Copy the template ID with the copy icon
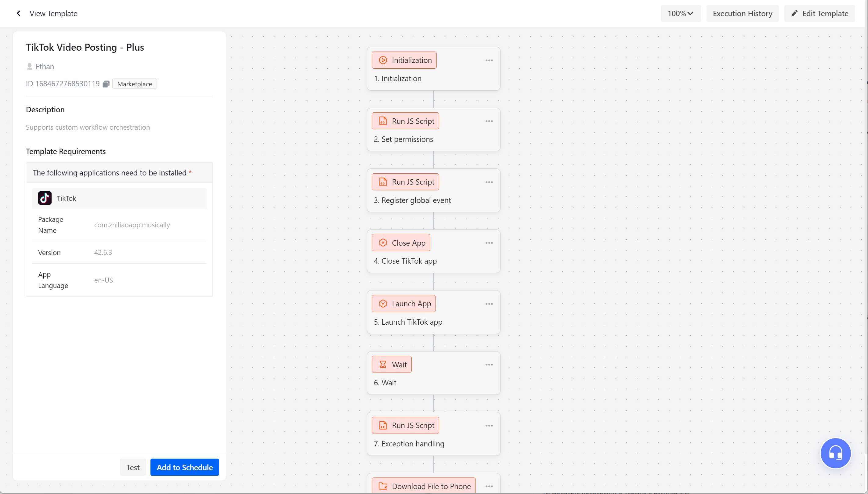The width and height of the screenshot is (868, 494). 106,84
